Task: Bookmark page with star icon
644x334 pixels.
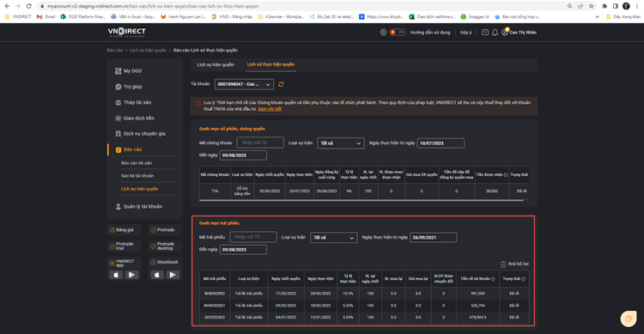Action: pyautogui.click(x=591, y=6)
